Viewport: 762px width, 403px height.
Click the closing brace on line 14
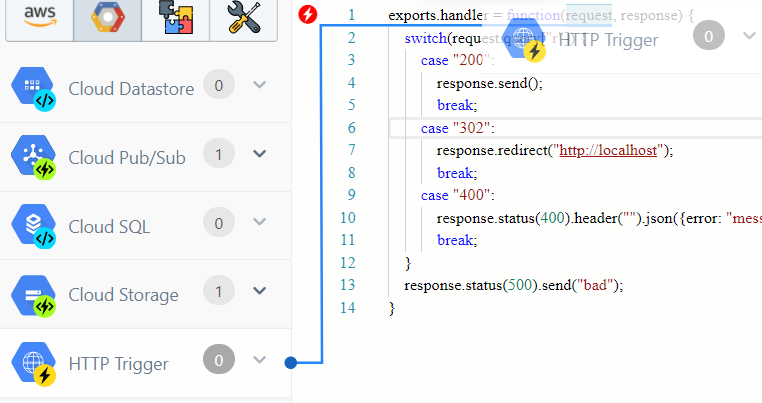392,308
